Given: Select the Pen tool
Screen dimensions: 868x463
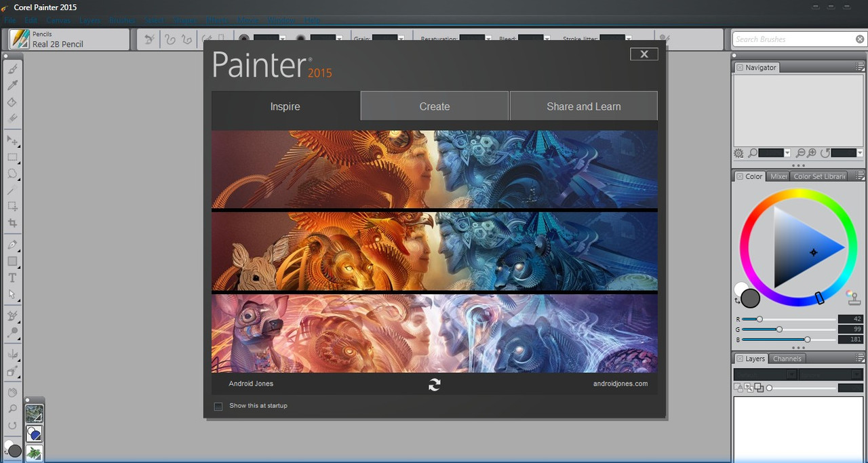Looking at the screenshot, I should click(x=12, y=245).
